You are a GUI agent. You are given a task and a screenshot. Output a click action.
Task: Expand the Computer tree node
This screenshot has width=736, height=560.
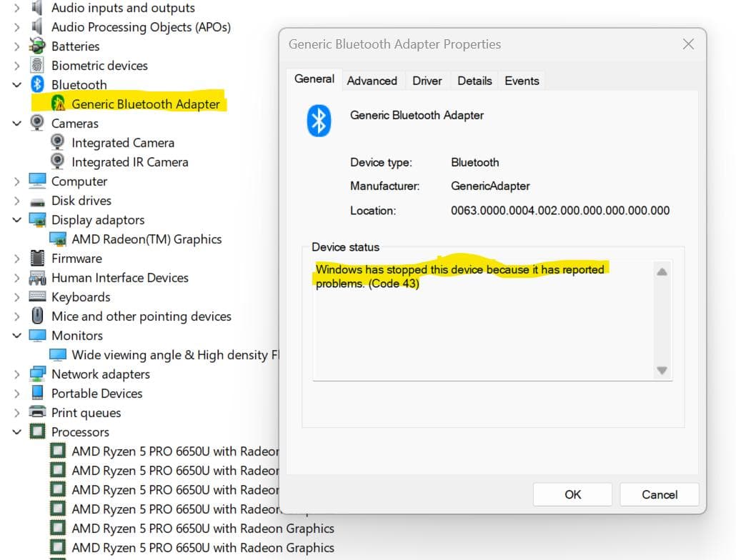(x=17, y=181)
